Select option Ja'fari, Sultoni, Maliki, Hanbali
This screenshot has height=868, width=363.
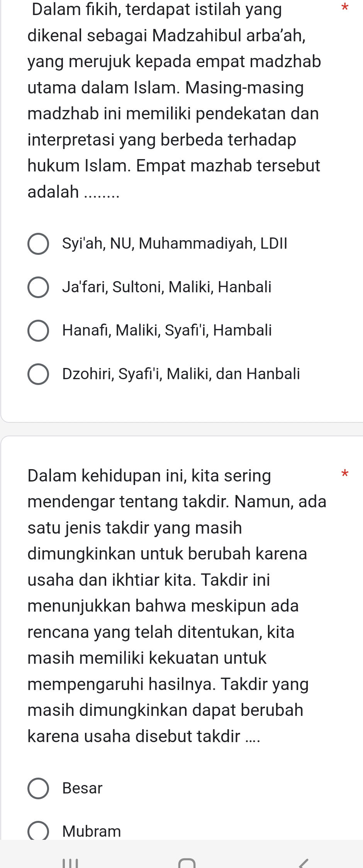39,287
